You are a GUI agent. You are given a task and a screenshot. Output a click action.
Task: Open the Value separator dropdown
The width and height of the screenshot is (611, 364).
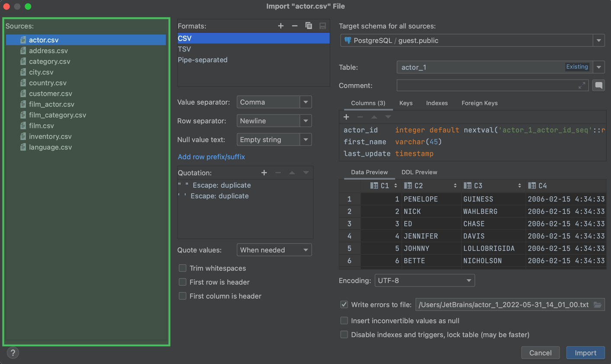pos(306,102)
